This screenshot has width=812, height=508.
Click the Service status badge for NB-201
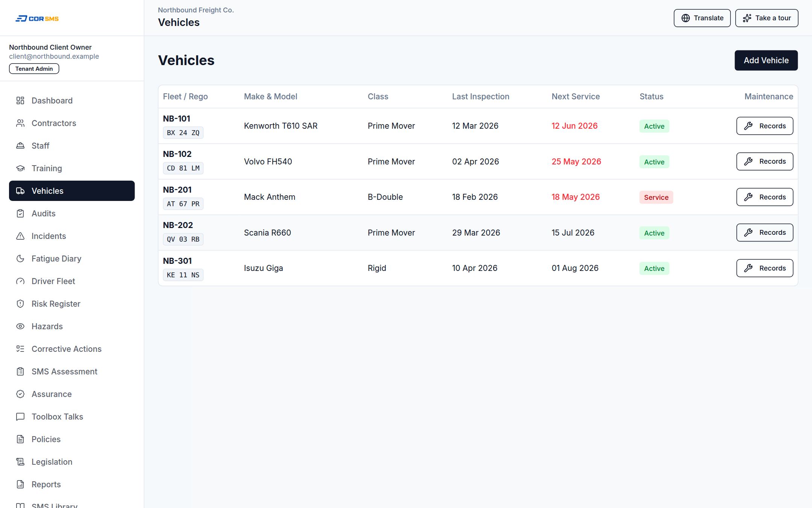click(x=656, y=197)
